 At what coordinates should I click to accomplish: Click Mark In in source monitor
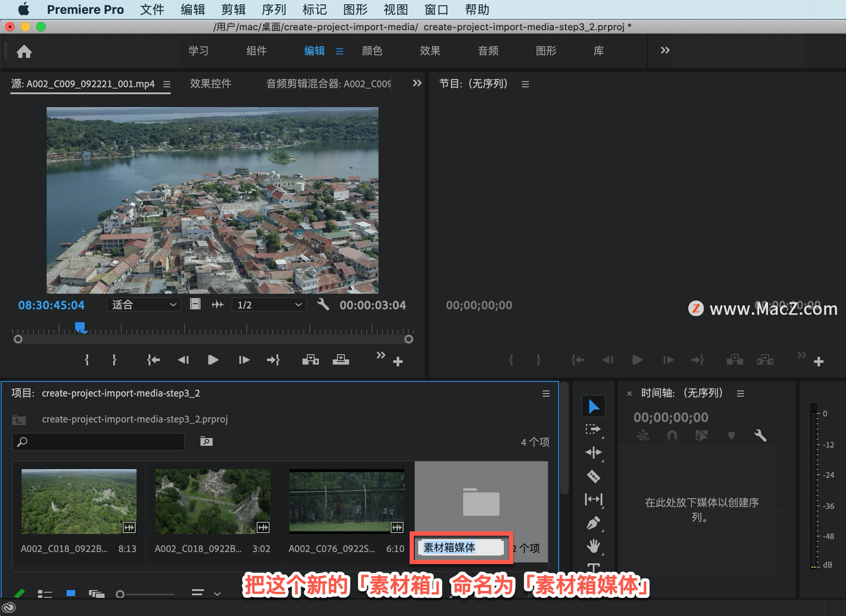coord(87,360)
